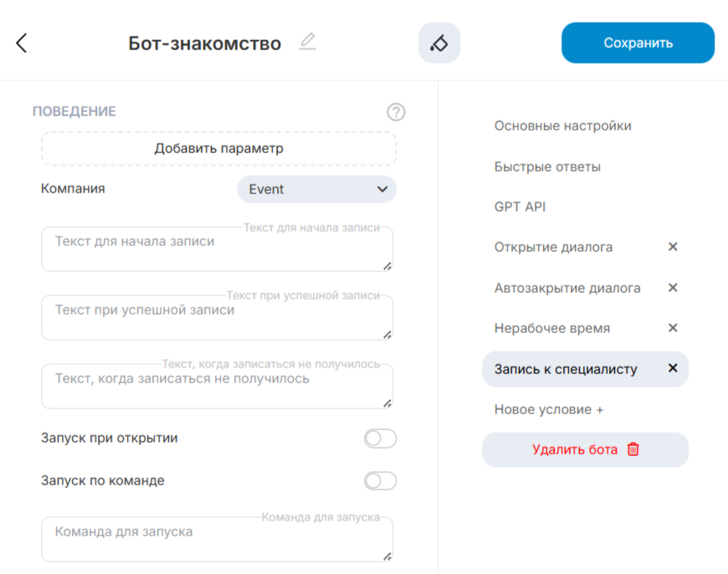728x574 pixels.
Task: Click the Добавить параметр button
Action: (218, 149)
